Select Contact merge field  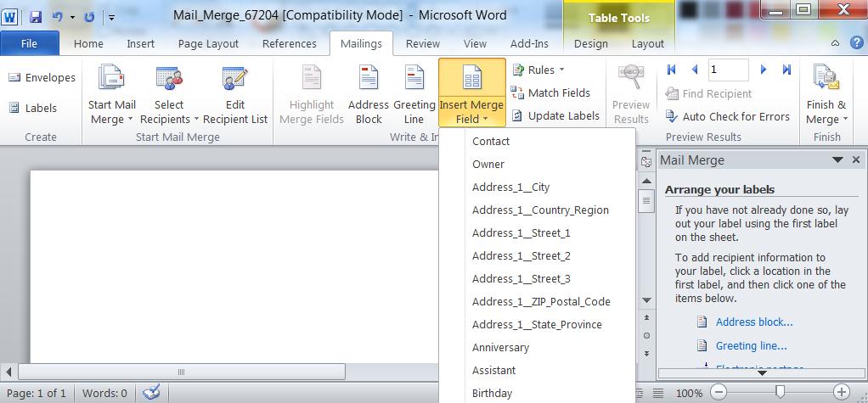pos(537,142)
